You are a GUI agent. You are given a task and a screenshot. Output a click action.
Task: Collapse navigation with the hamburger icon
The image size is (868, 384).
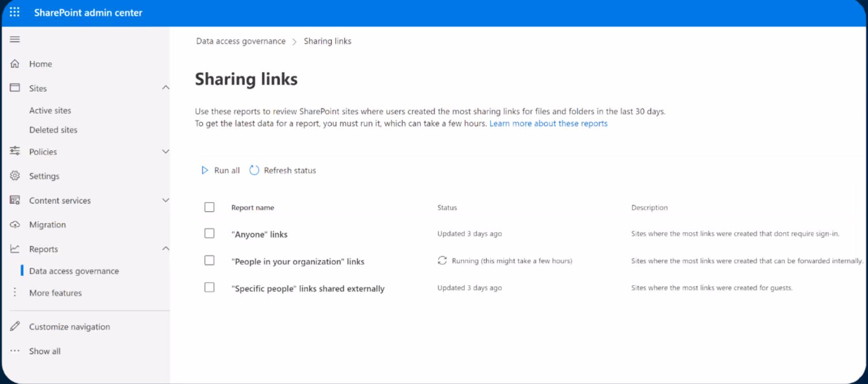coord(15,39)
